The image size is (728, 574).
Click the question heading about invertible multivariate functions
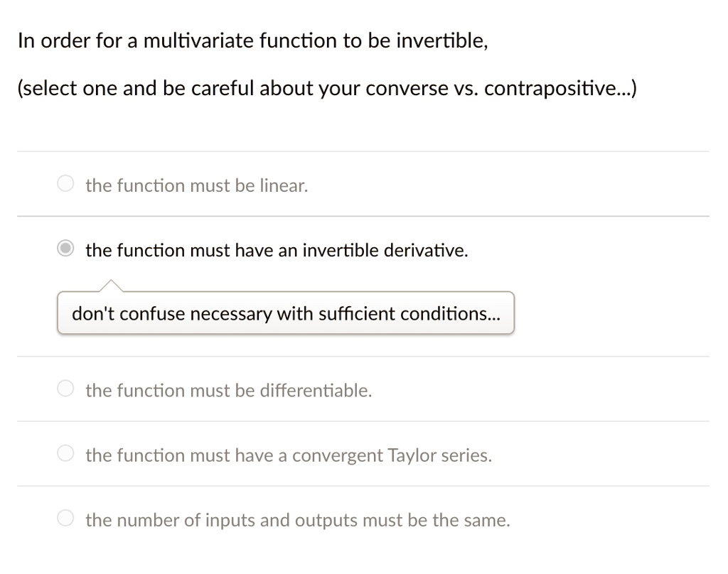click(253, 40)
